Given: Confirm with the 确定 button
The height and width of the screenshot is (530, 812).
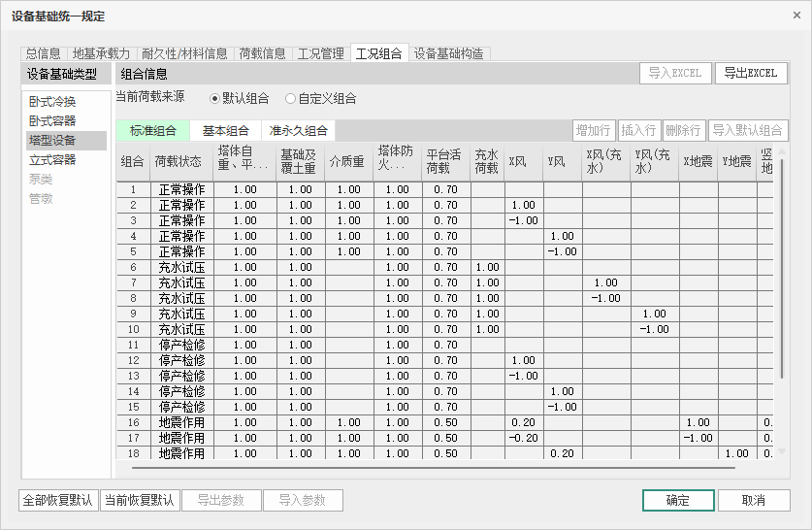Looking at the screenshot, I should point(678,500).
